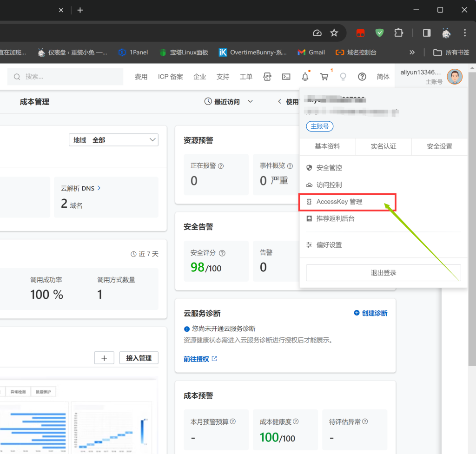Open the browser Extensions puzzle icon

tap(398, 33)
